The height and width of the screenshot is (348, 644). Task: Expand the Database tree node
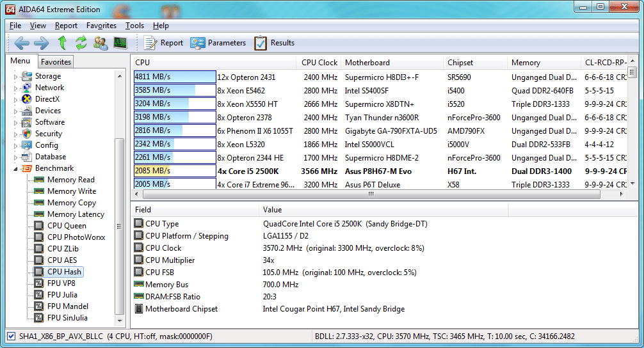coord(15,157)
